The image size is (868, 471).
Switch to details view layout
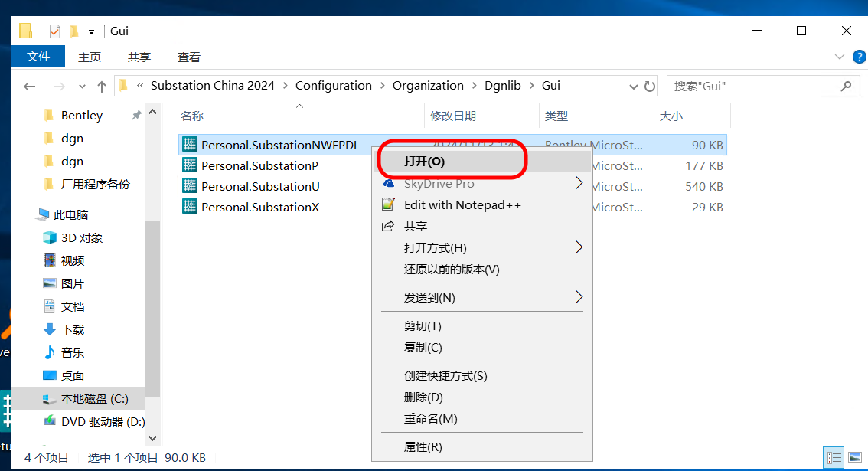click(x=833, y=457)
